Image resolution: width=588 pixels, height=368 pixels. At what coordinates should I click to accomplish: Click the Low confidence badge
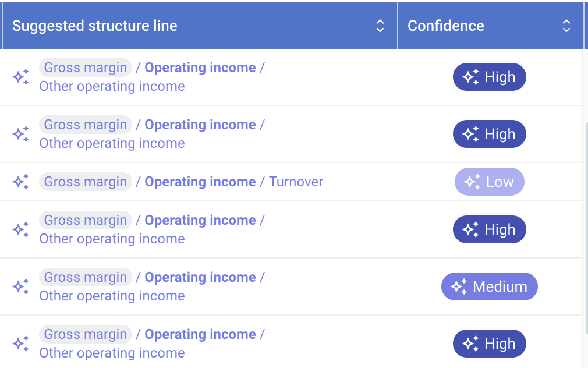[490, 182]
